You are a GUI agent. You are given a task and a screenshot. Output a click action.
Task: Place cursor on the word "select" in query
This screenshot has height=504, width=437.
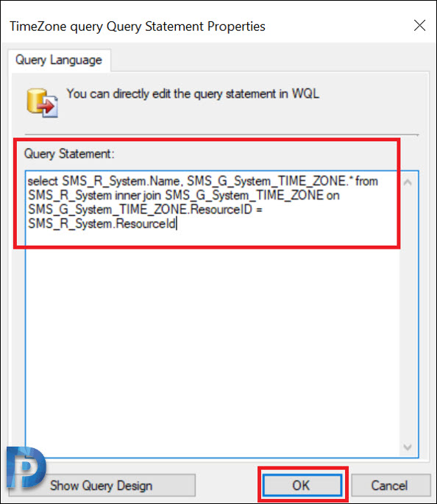coord(43,181)
